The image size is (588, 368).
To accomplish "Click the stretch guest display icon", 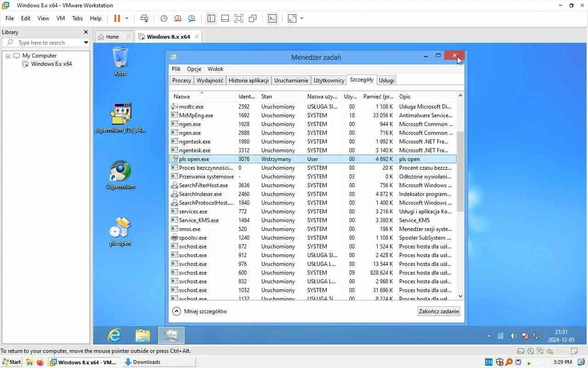I will pos(292,18).
